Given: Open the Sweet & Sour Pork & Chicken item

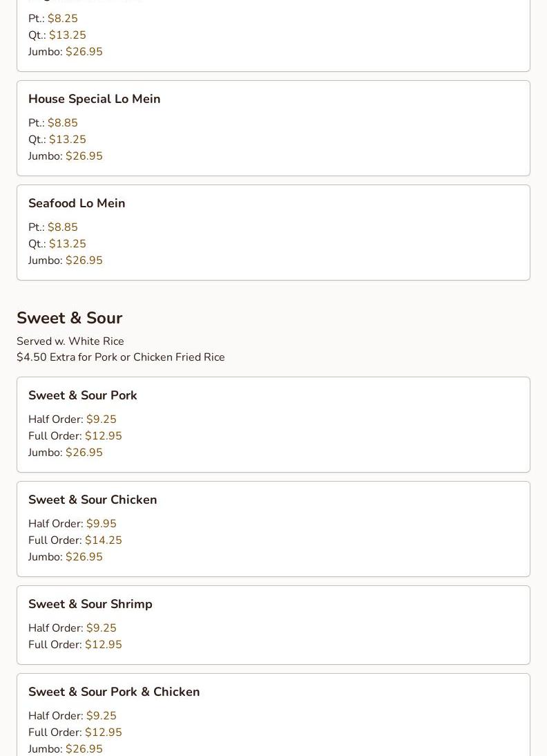Looking at the screenshot, I should click(x=114, y=692).
